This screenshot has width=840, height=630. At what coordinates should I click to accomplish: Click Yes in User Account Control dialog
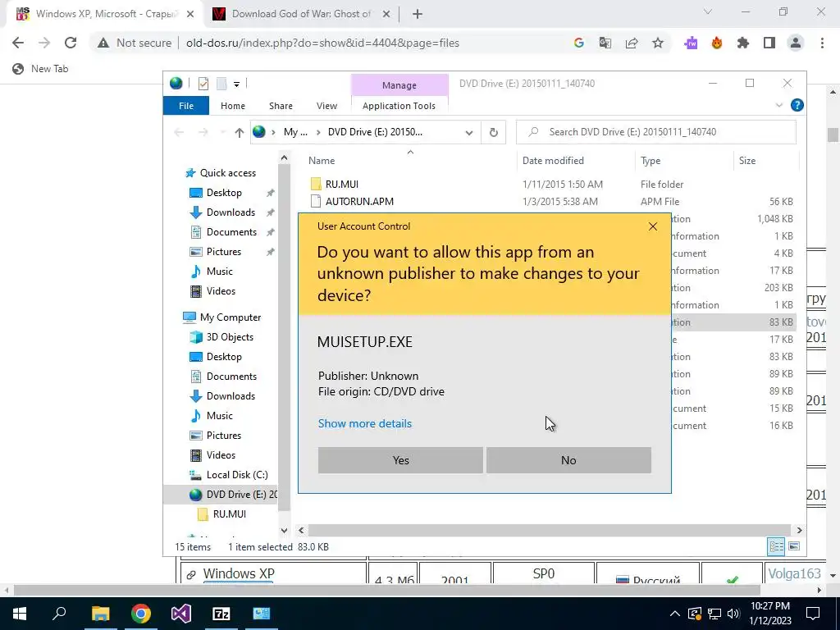tap(400, 460)
